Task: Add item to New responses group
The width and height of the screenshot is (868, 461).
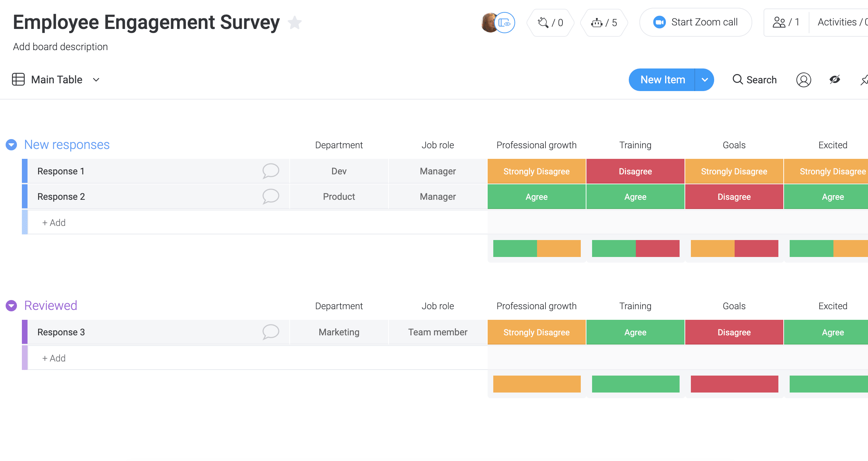Action: coord(53,223)
